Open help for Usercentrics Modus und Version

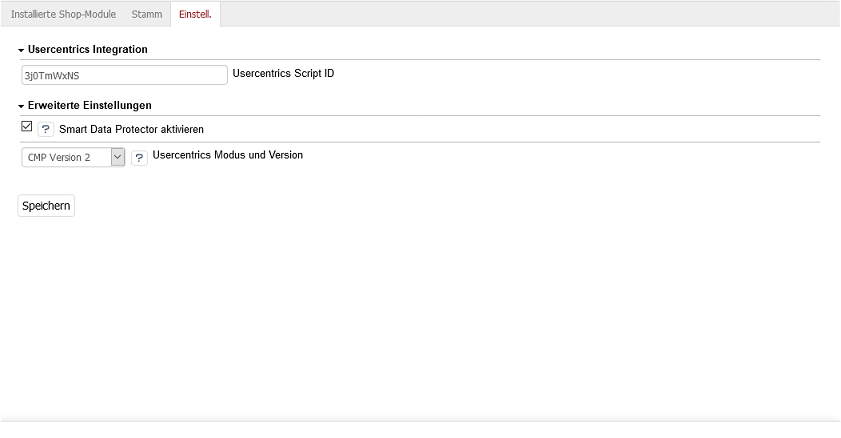click(x=139, y=158)
